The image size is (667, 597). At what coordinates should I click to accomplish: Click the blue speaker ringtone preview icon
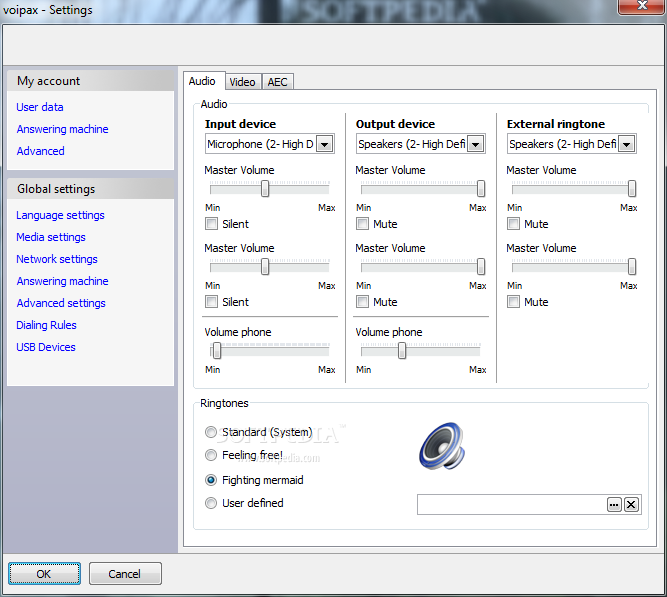point(442,446)
